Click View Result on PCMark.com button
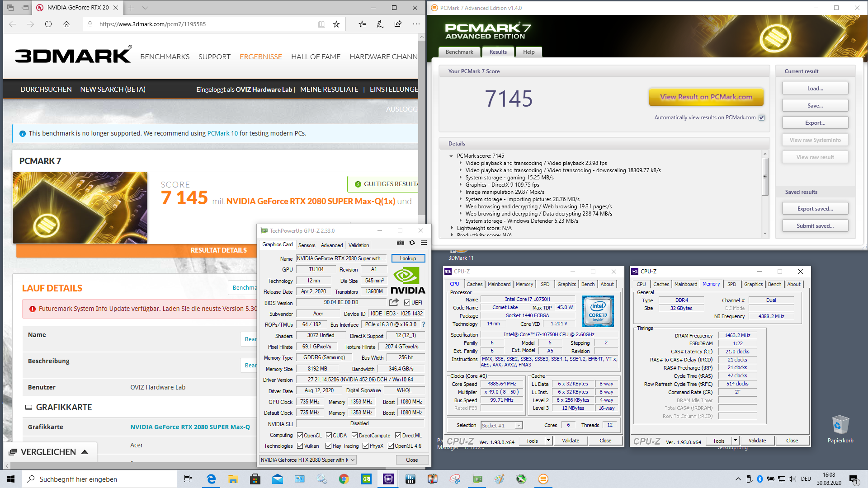The height and width of the screenshot is (488, 868). tap(706, 97)
